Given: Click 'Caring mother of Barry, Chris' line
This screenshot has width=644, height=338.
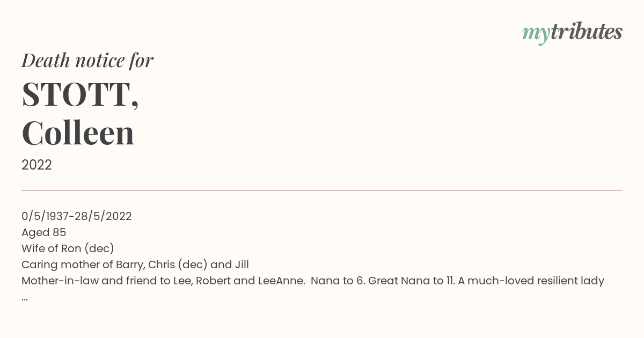Looking at the screenshot, I should point(135,264).
